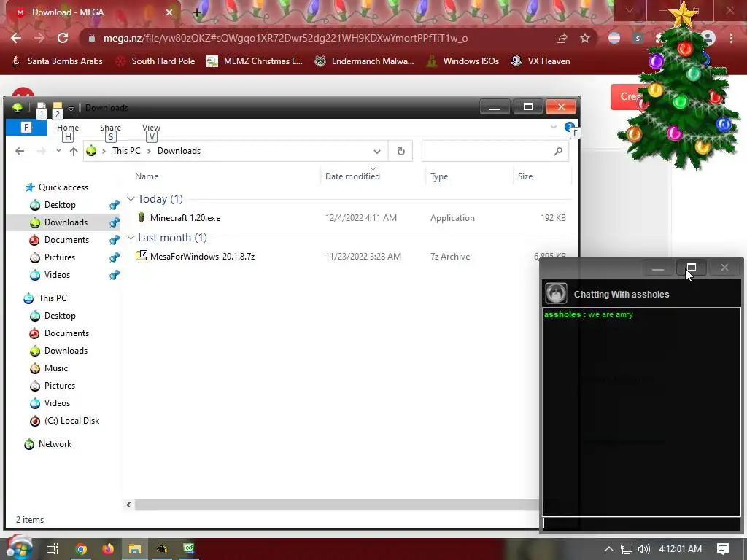Open MEMZ Christmas bookmark

(255, 61)
